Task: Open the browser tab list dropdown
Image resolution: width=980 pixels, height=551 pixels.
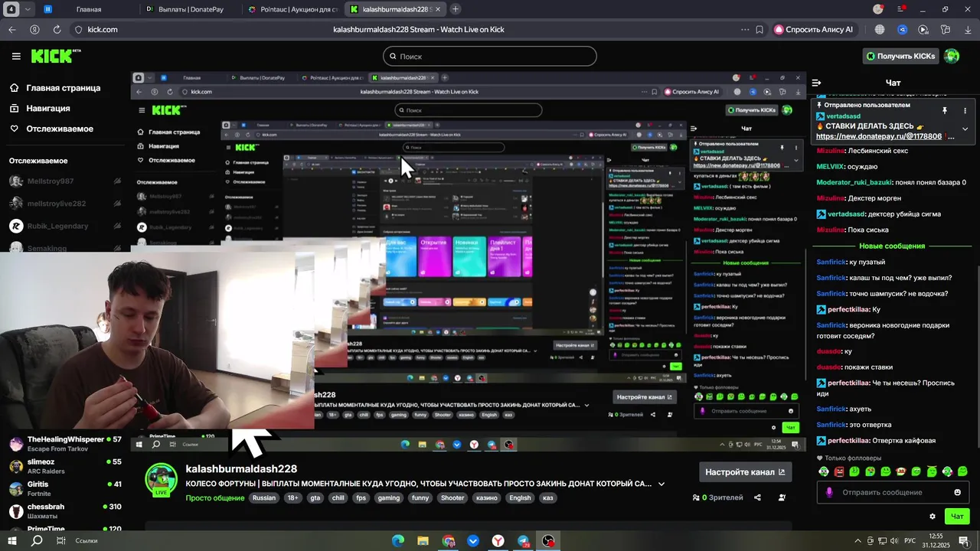Action: (x=28, y=9)
